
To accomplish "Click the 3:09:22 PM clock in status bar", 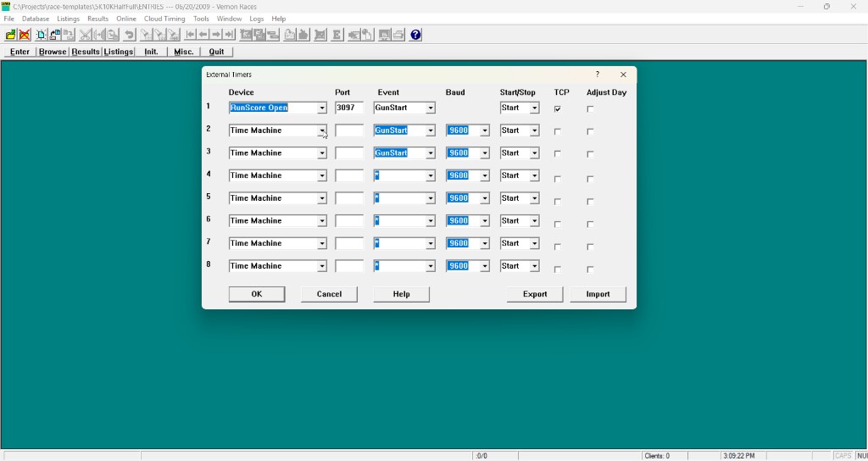I will click(x=738, y=456).
